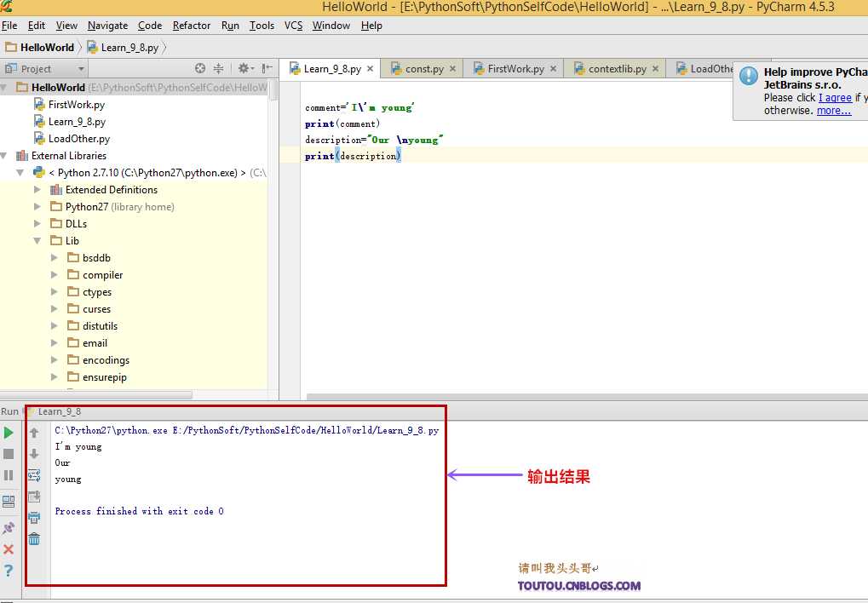Image resolution: width=868 pixels, height=603 pixels.
Task: Expand Extended Definitions node
Action: pos(37,189)
